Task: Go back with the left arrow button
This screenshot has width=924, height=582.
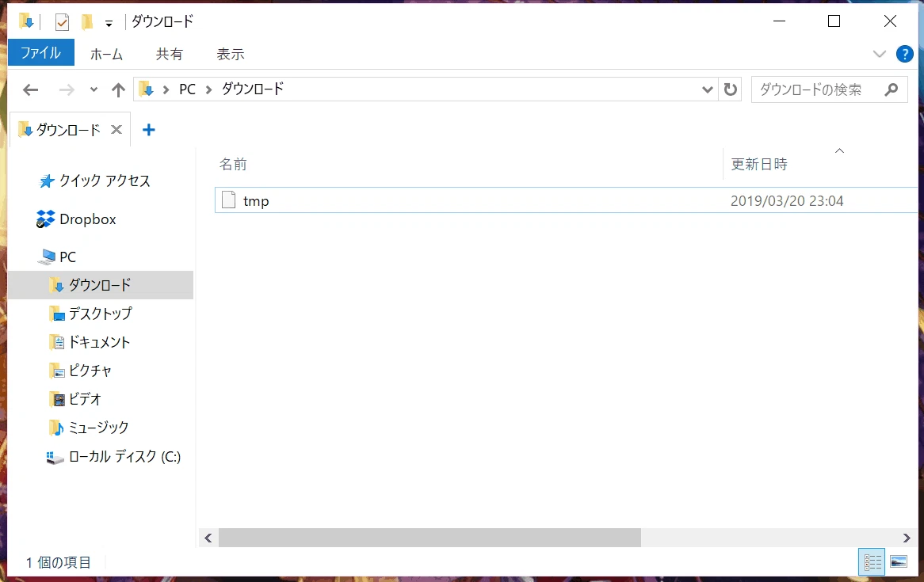Action: tap(31, 89)
